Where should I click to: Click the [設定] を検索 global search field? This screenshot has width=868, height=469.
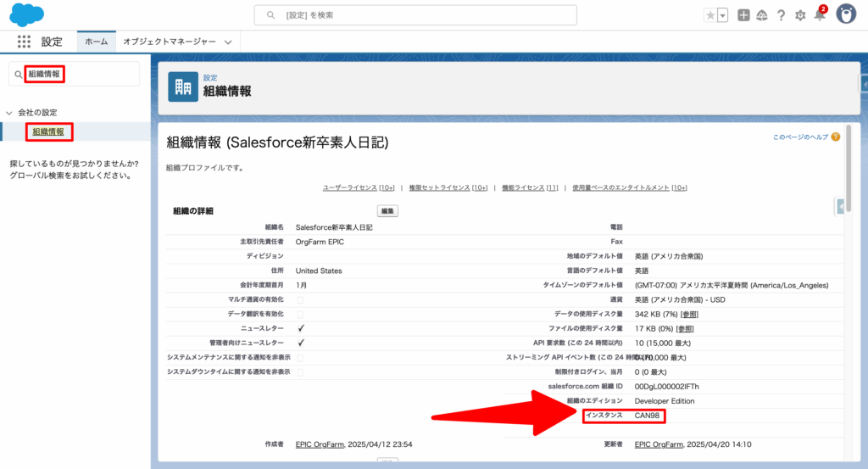pyautogui.click(x=415, y=15)
